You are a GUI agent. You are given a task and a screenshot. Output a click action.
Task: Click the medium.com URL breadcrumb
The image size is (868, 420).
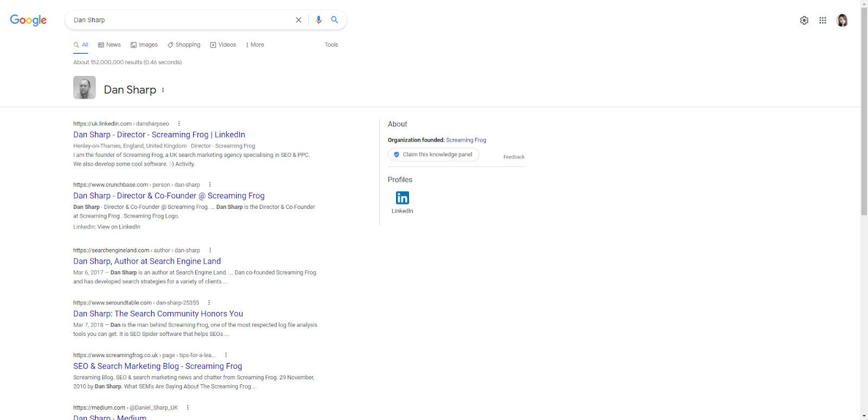tap(125, 408)
